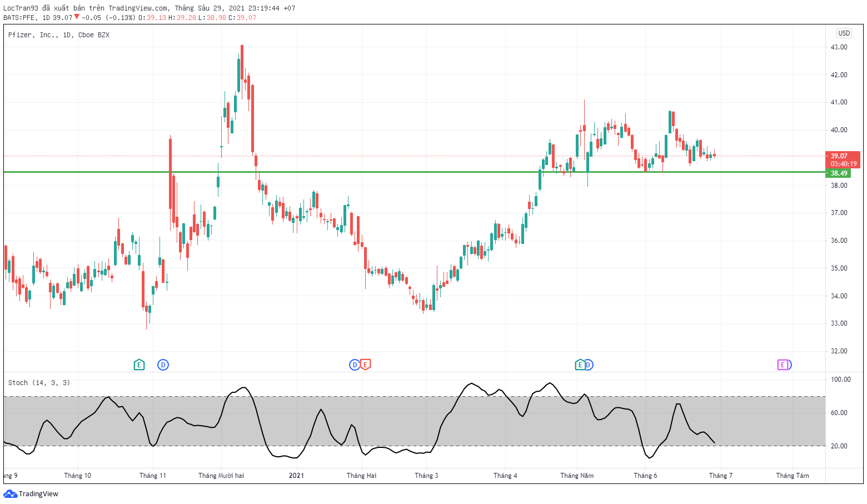
Task: Click the 32.00 price axis label
Action: pos(839,351)
